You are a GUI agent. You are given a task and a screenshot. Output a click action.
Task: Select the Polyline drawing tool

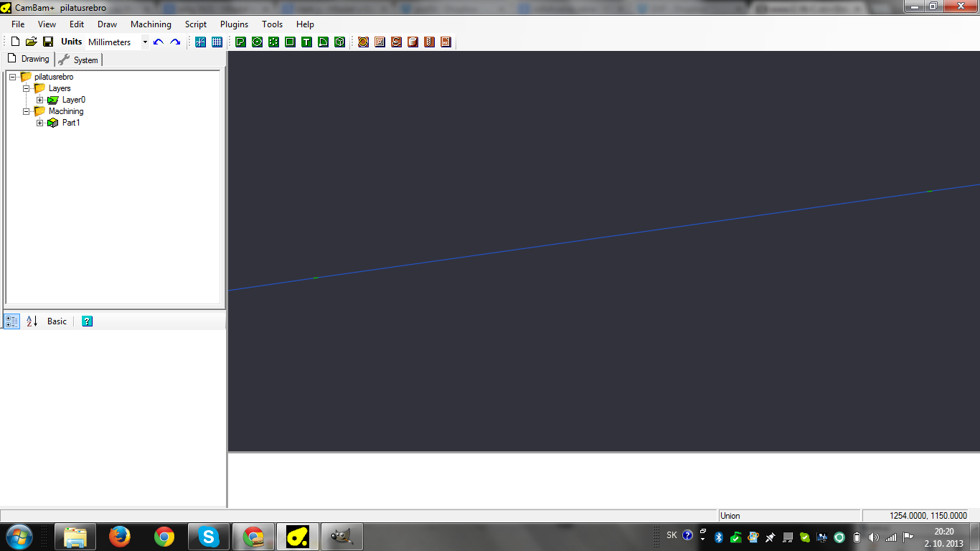[240, 42]
